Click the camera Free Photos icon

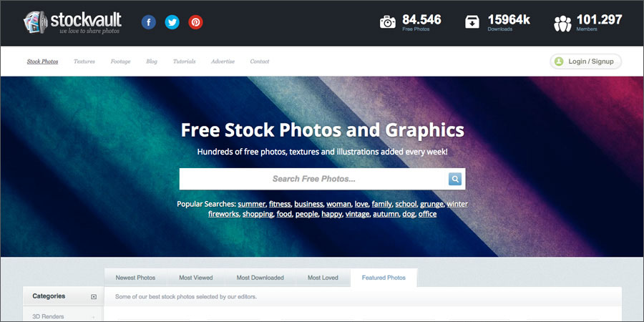[387, 21]
